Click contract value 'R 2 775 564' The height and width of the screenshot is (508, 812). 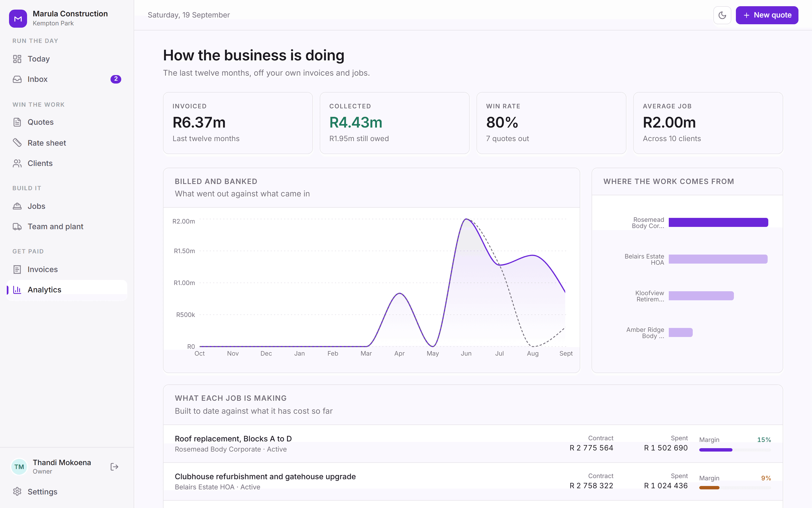tap(591, 448)
